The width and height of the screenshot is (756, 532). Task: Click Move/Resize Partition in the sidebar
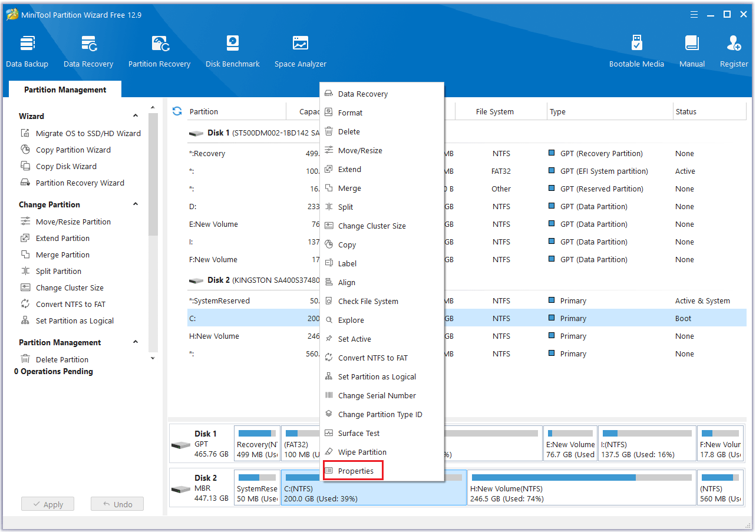pos(65,222)
